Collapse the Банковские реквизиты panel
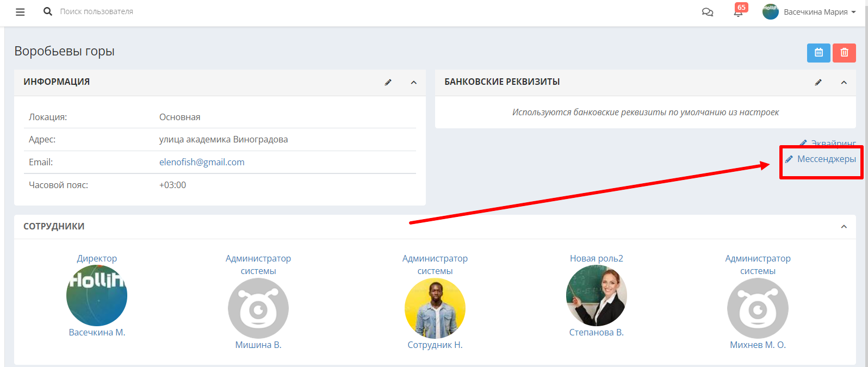This screenshot has width=868, height=367. coord(844,83)
